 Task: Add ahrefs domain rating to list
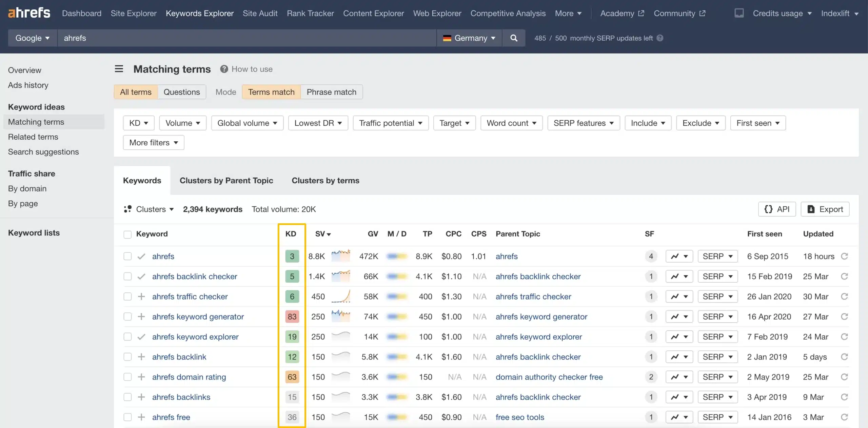coord(141,377)
